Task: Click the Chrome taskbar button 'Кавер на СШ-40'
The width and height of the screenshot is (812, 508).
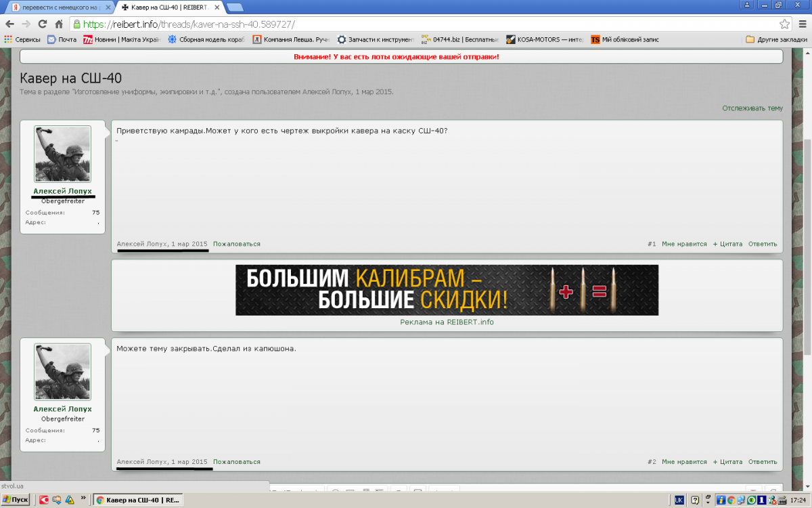Action: (138, 500)
